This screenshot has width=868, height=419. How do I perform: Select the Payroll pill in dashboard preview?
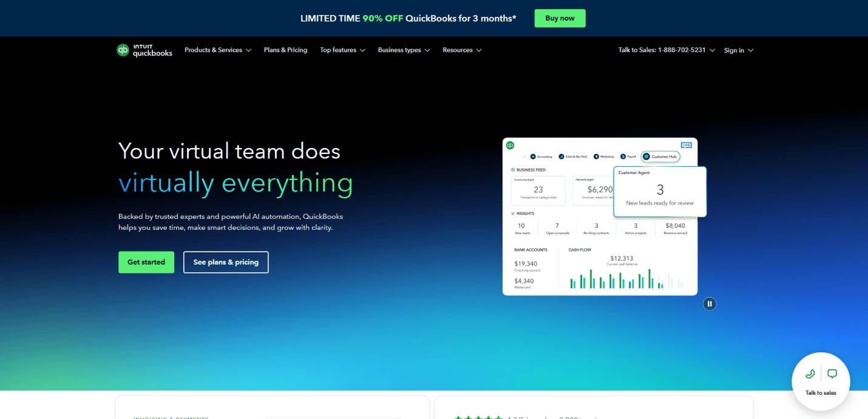click(x=629, y=156)
